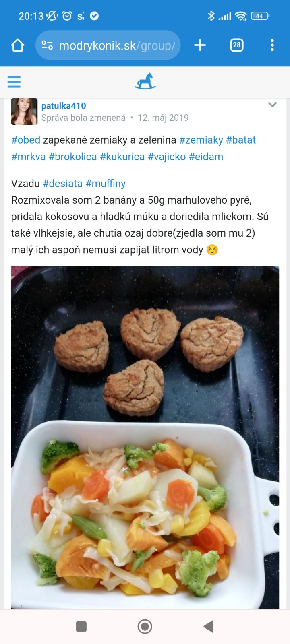Select the #muffiny hashtag

click(106, 184)
